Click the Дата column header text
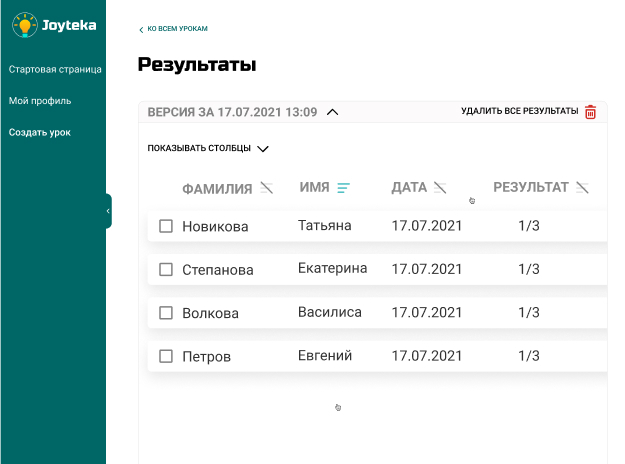 pyautogui.click(x=409, y=187)
